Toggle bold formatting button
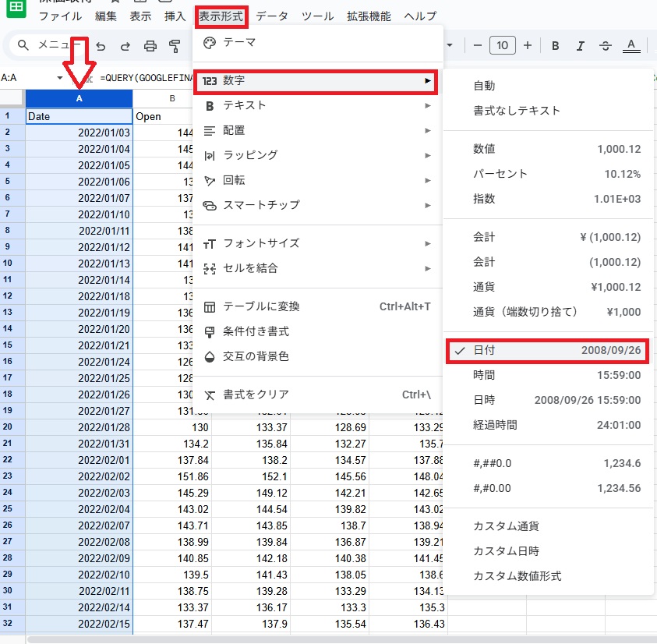The height and width of the screenshot is (644, 657). click(x=556, y=46)
